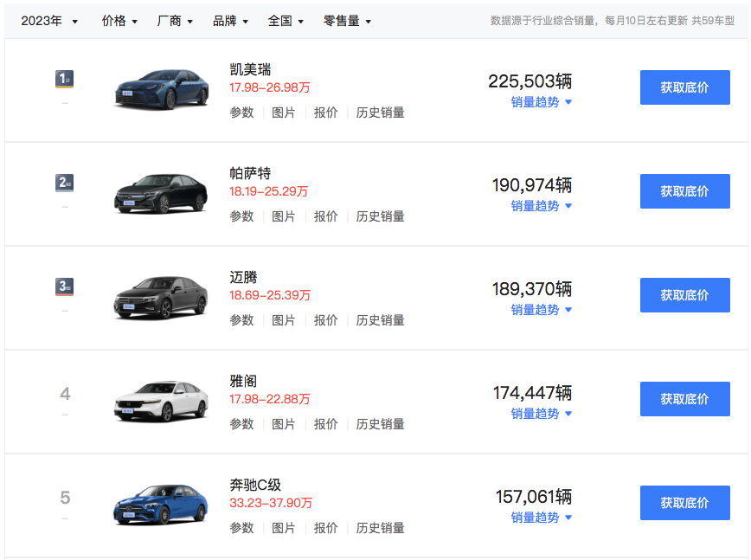The height and width of the screenshot is (560, 751).
Task: Open 报价 link for 凯美瑞
Action: [x=325, y=113]
